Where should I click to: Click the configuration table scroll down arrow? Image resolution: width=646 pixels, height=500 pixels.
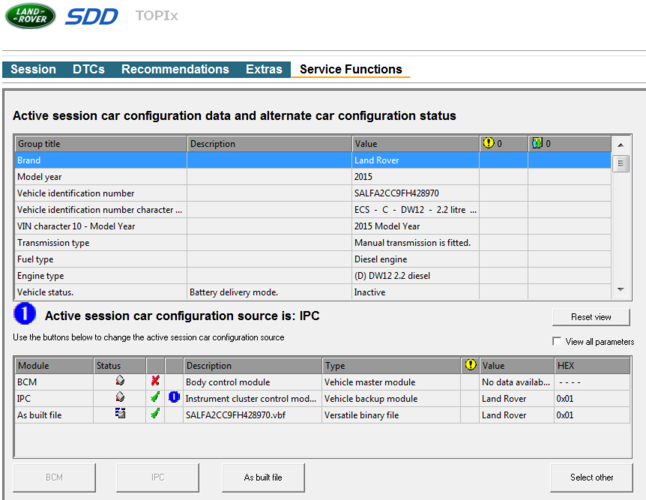tap(620, 290)
